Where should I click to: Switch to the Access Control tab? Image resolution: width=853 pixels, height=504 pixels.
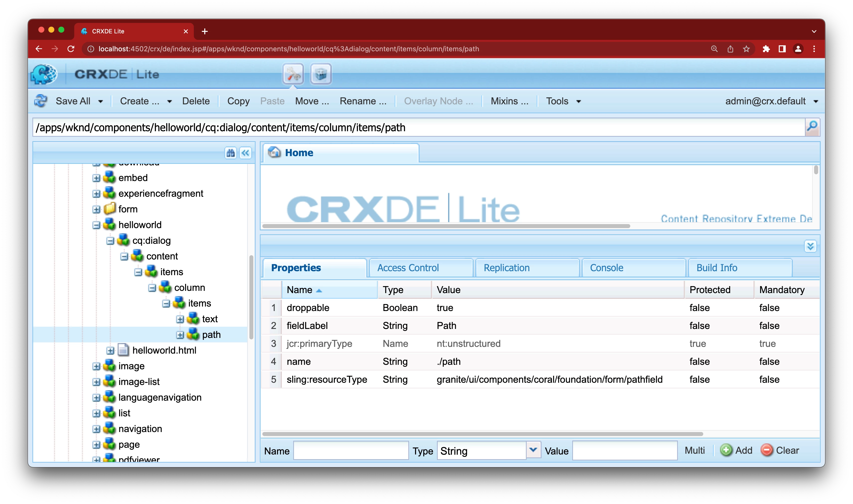pos(408,268)
